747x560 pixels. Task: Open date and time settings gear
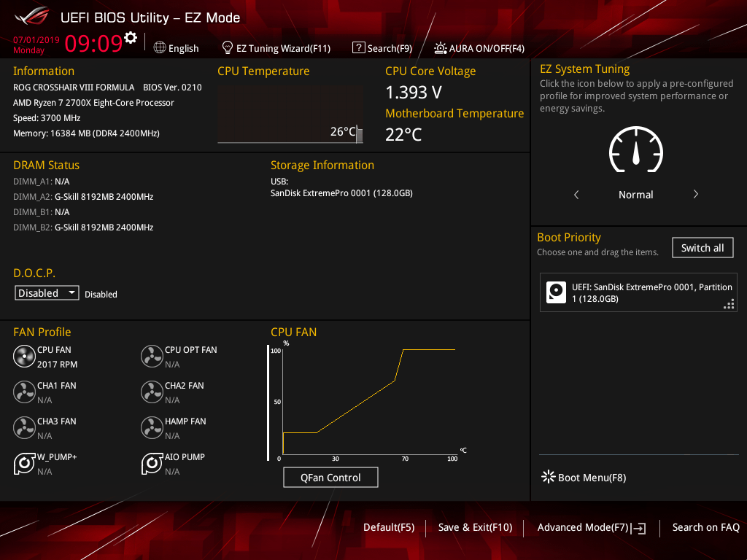[131, 37]
